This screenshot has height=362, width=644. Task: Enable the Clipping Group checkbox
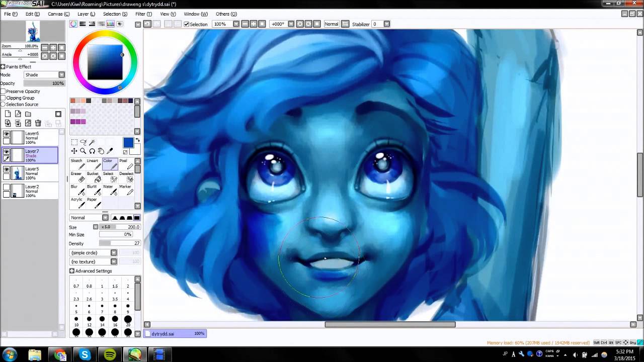coord(3,98)
